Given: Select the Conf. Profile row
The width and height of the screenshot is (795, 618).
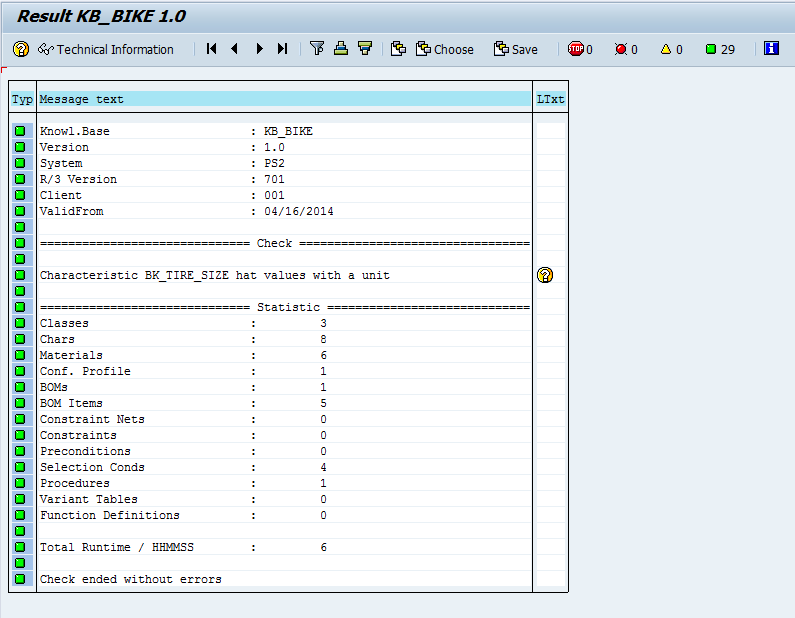Looking at the screenshot, I should coord(284,371).
